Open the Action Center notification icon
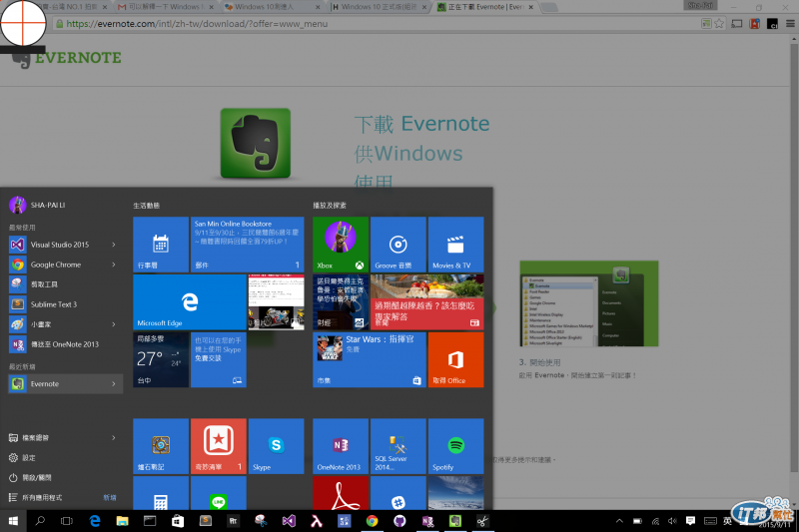The height and width of the screenshot is (532, 799). tap(690, 521)
